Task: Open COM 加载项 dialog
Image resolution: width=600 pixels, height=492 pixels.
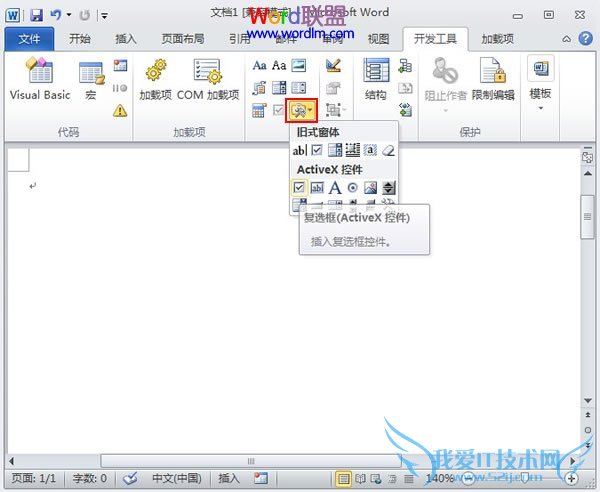Action: [208, 79]
